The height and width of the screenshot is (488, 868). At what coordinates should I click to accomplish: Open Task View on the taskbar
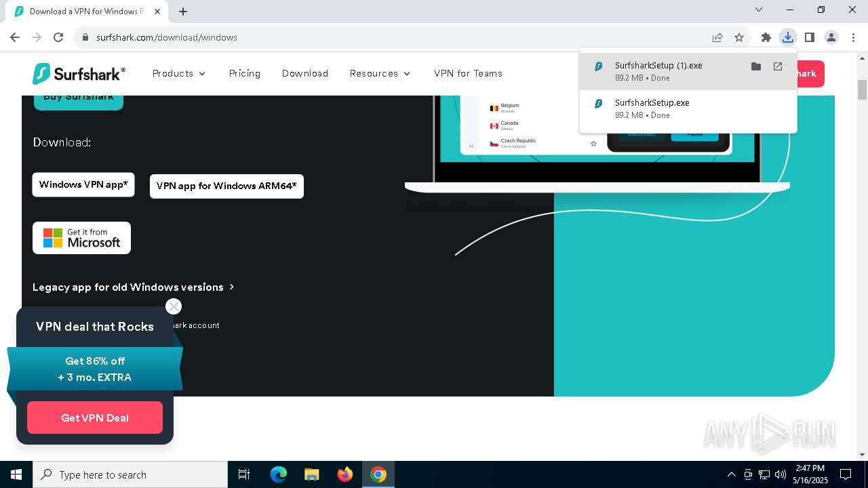click(244, 474)
